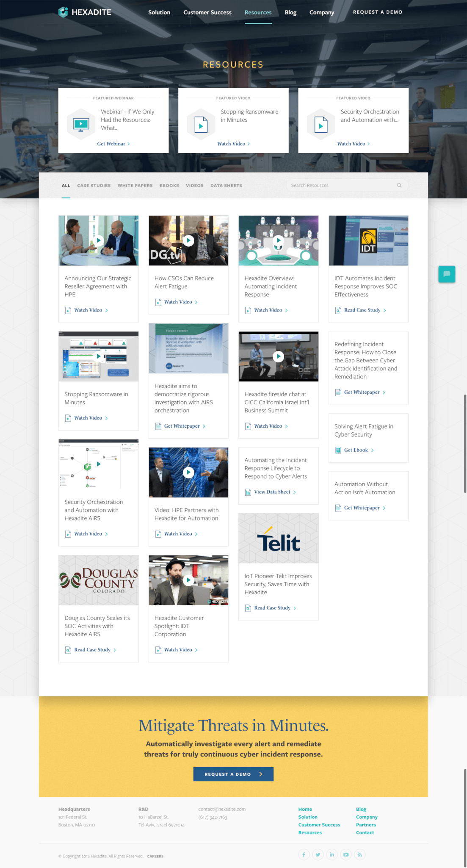467x868 pixels.
Task: Play the Hexadite Overview video thumbnail
Action: tap(279, 240)
